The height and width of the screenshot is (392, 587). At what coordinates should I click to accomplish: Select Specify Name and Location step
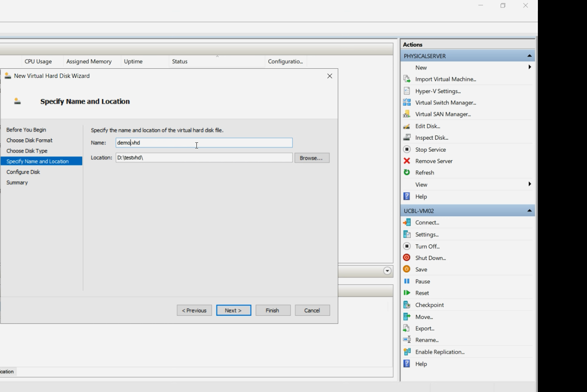pos(41,161)
